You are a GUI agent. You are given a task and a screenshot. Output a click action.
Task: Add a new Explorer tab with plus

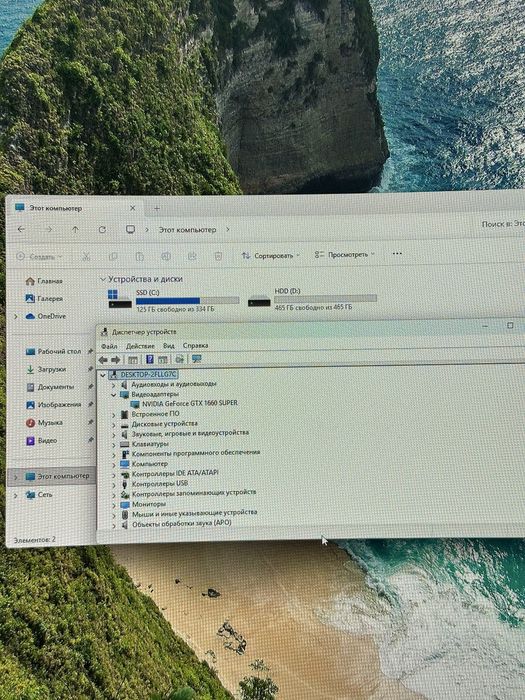point(157,208)
